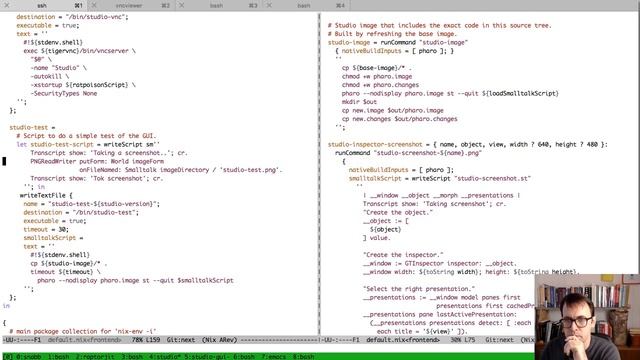The image size is (640, 360).
Task: Click default.nix<frontend> buffer name beside 30% L75
Action: click(x=403, y=340)
